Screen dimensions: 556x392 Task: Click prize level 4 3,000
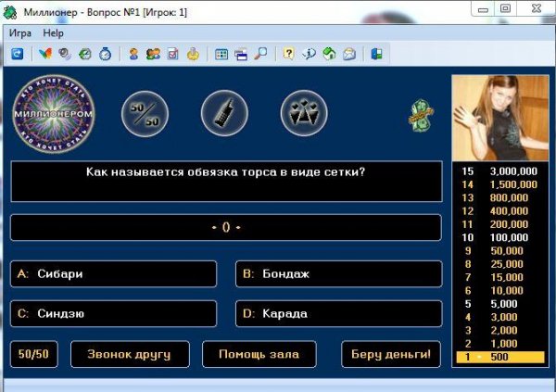tap(500, 317)
